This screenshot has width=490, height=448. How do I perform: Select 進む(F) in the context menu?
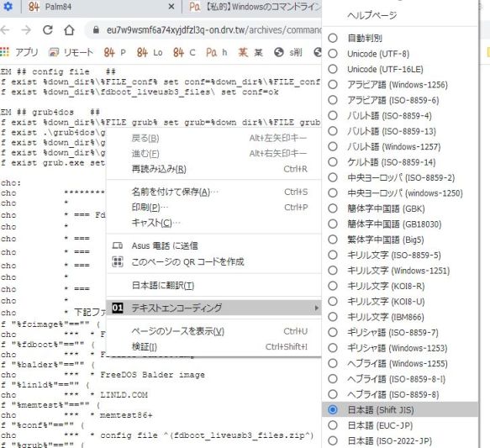tap(213, 153)
